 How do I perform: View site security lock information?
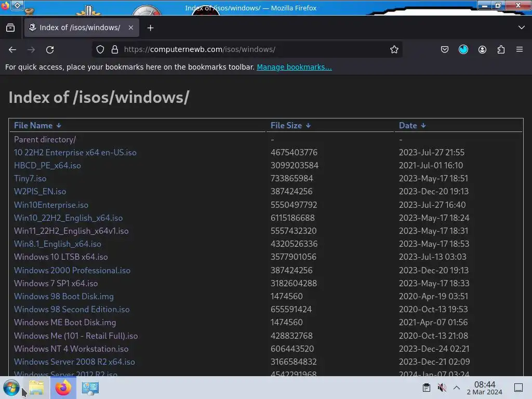tap(115, 49)
